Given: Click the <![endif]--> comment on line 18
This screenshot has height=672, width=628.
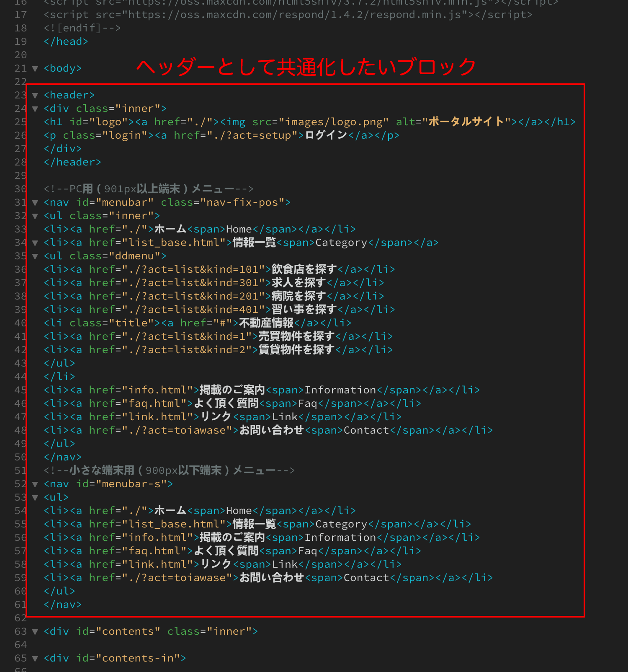Looking at the screenshot, I should (82, 28).
